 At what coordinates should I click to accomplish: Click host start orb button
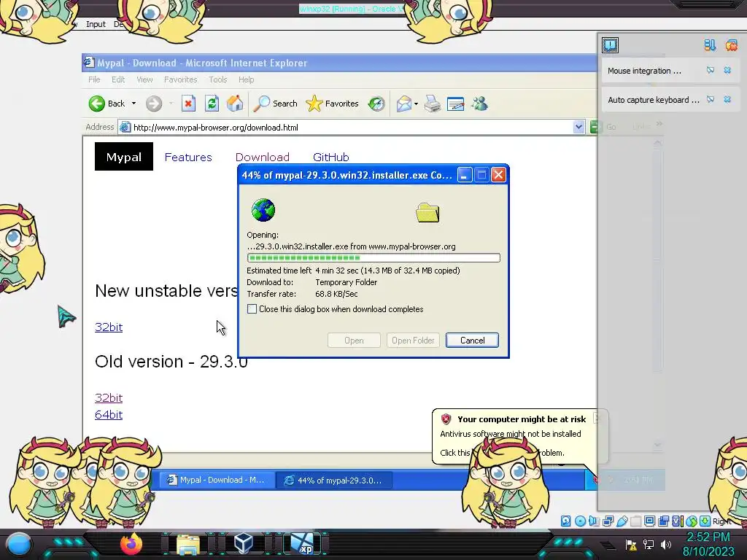pos(19,544)
